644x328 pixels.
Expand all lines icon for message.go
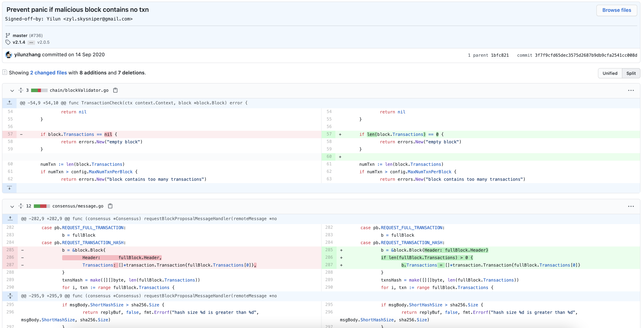[x=21, y=206]
